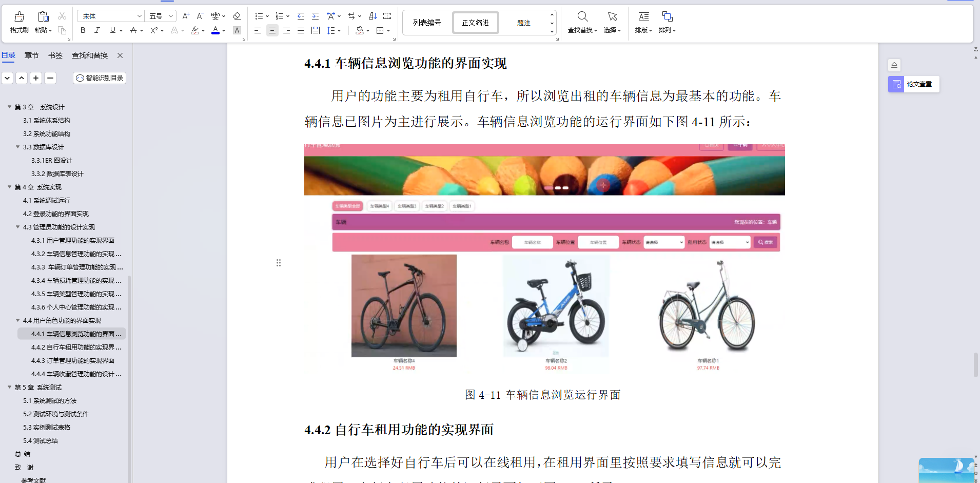Open the font size 五号 dropdown
The image size is (980, 483).
pyautogui.click(x=171, y=16)
